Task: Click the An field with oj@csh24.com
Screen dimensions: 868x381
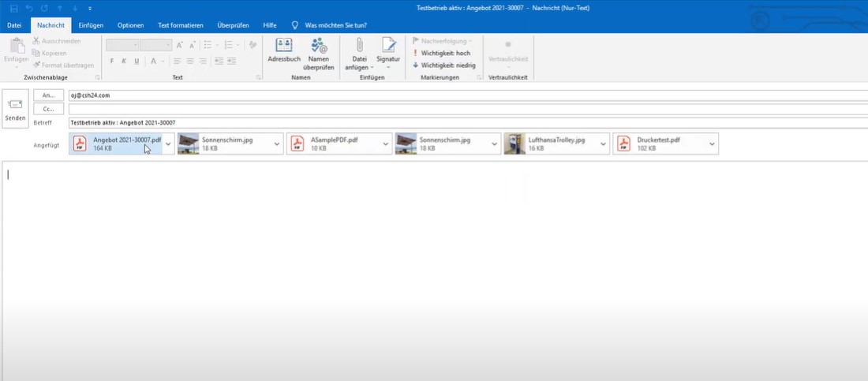Action: tap(468, 95)
